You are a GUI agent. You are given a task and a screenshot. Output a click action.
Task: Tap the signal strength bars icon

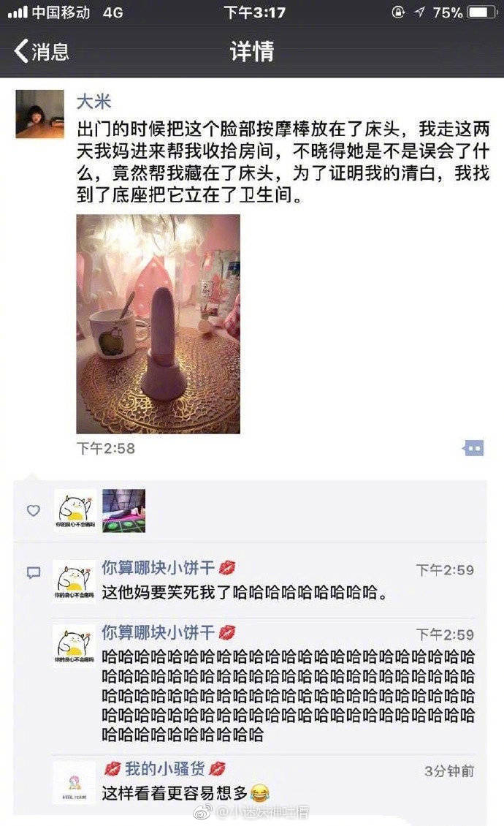[x=18, y=12]
